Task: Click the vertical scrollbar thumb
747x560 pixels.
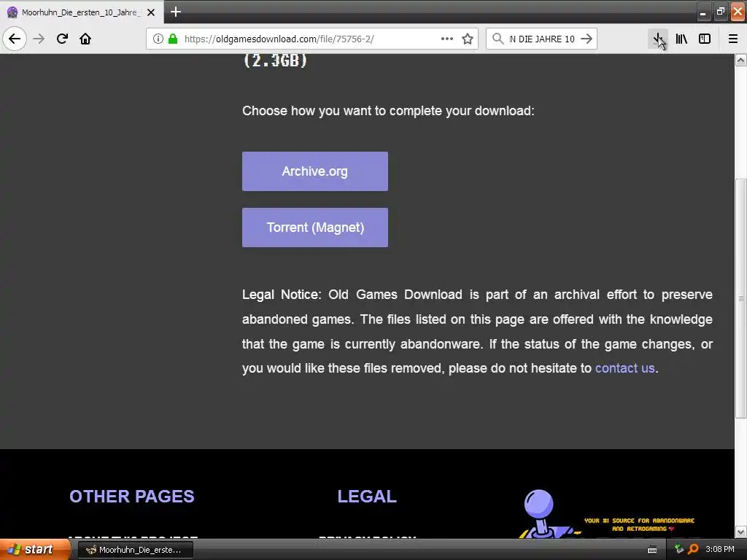Action: (741, 298)
